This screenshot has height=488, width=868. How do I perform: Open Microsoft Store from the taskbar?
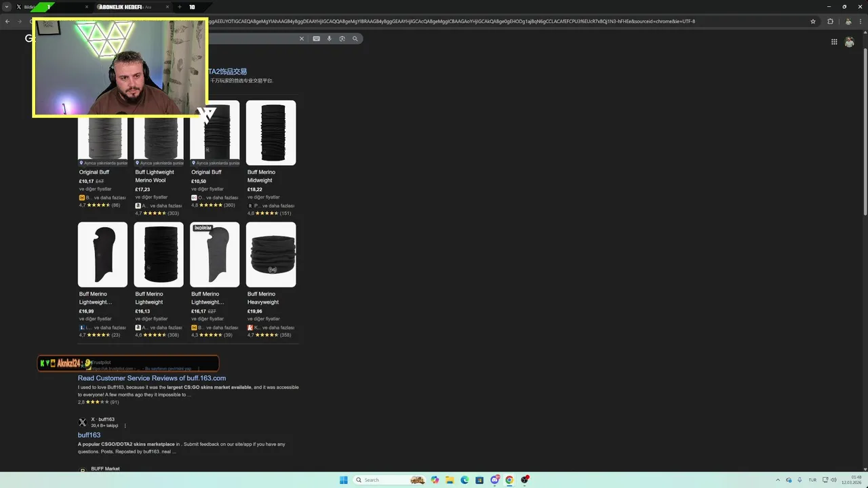point(479,480)
